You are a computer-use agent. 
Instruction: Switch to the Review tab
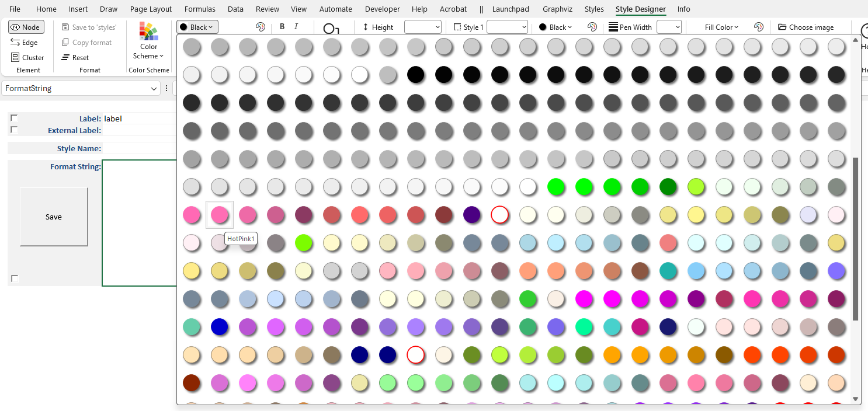click(x=268, y=9)
